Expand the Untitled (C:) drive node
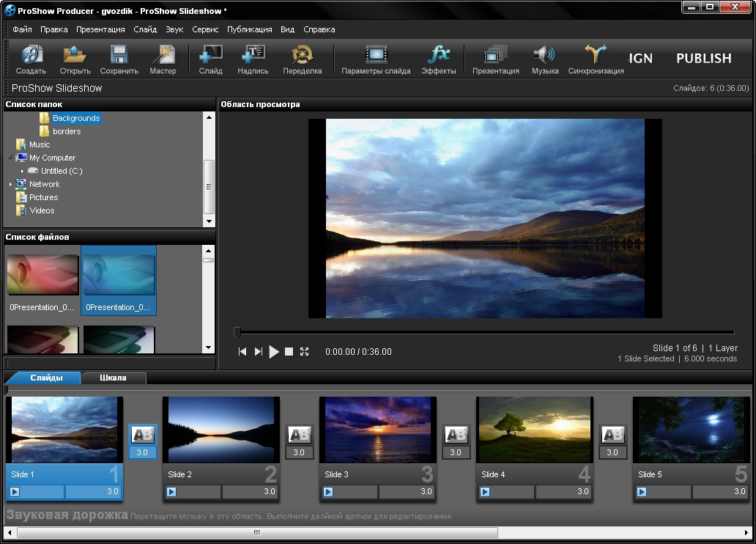Image resolution: width=756 pixels, height=544 pixels. coord(22,171)
